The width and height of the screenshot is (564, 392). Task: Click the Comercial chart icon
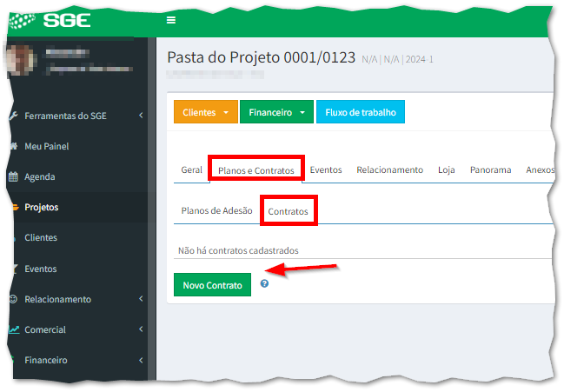coord(14,329)
